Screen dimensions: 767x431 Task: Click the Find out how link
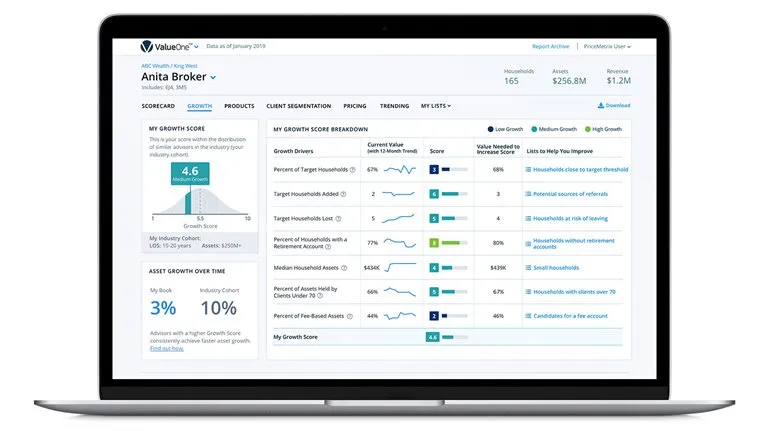point(166,348)
